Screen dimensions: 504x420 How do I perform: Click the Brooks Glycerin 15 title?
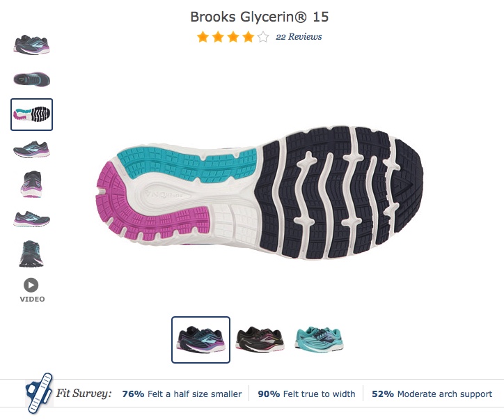click(x=260, y=17)
